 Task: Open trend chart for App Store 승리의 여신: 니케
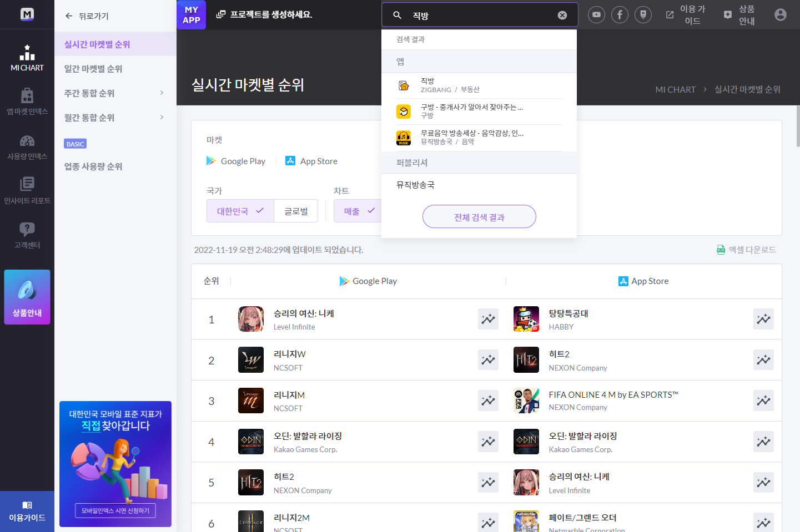[763, 482]
